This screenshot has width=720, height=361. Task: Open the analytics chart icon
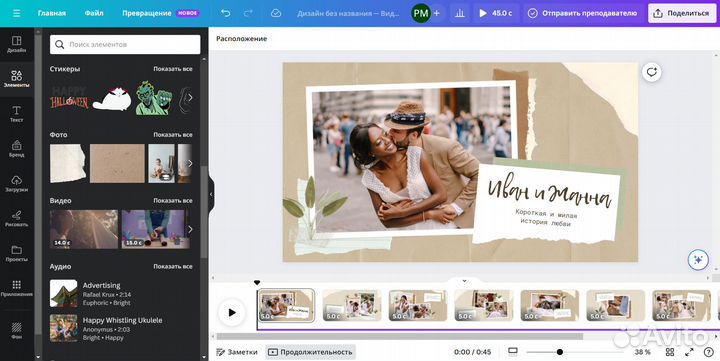[x=460, y=13]
